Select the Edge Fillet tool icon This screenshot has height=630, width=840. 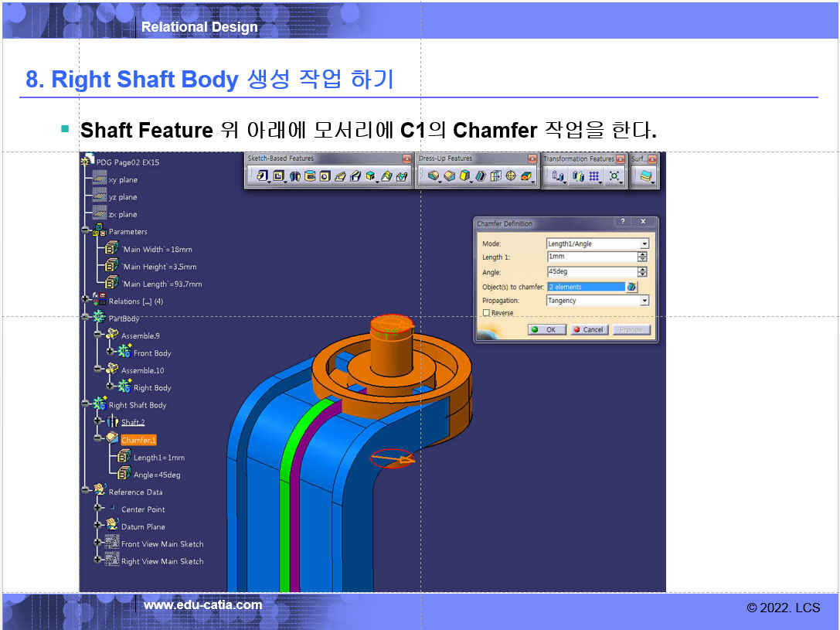click(x=434, y=176)
